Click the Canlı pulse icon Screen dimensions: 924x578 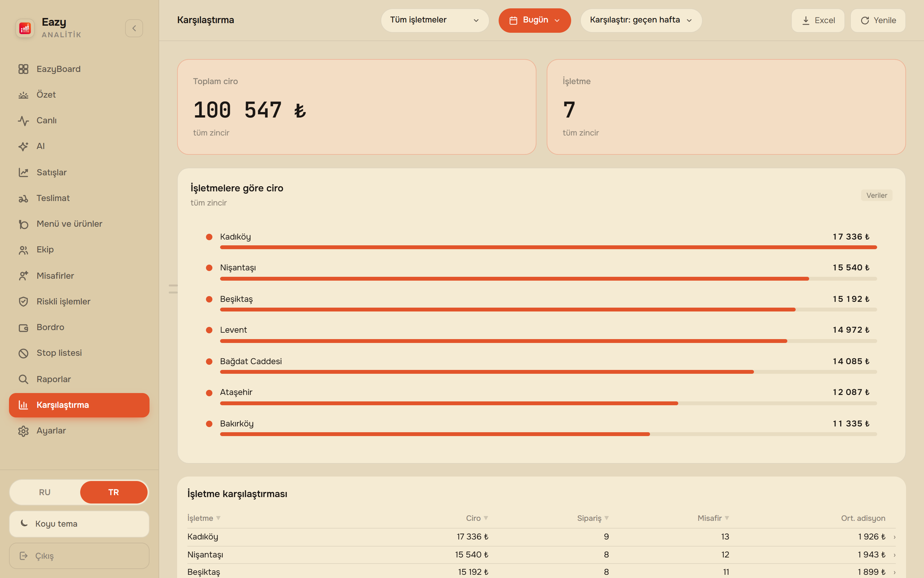[x=23, y=121]
